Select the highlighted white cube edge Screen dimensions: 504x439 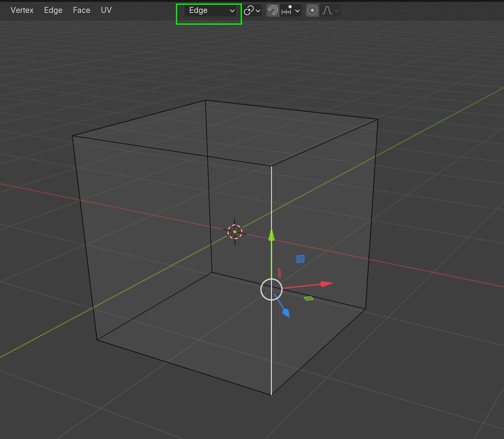[x=271, y=339]
